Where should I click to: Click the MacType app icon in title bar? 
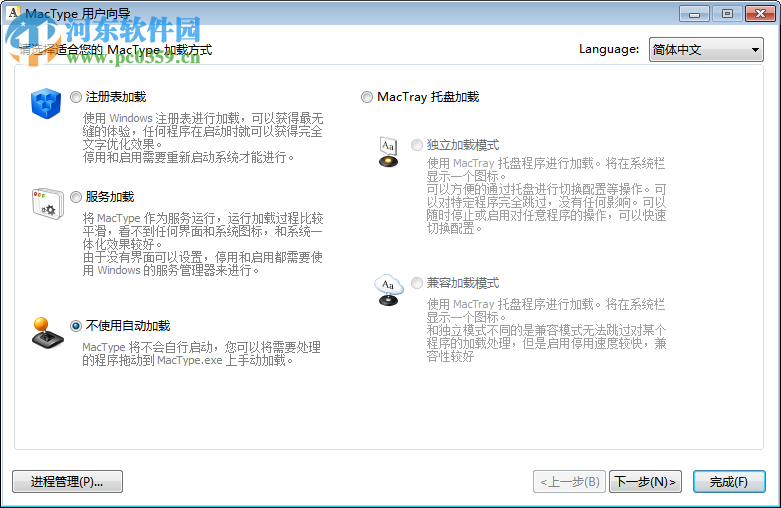coord(13,12)
